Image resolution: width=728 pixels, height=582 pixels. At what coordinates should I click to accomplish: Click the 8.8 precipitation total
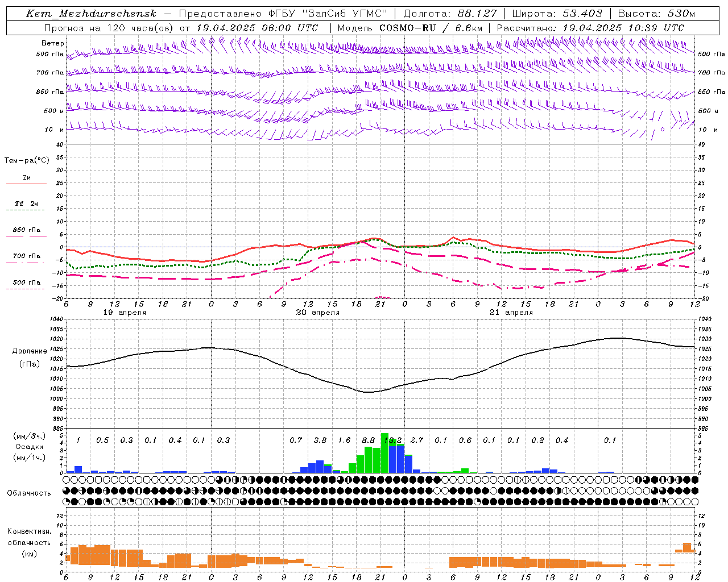(x=369, y=440)
